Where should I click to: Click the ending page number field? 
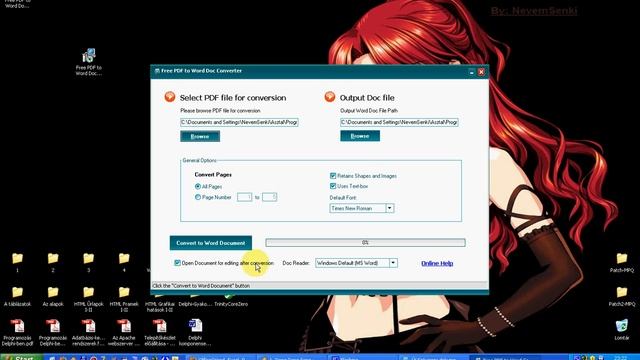click(269, 197)
